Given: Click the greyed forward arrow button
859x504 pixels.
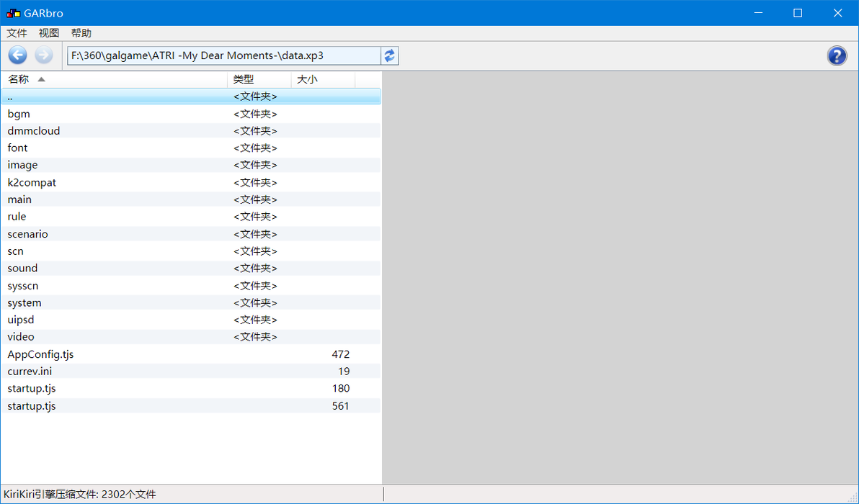Looking at the screenshot, I should coord(44,55).
